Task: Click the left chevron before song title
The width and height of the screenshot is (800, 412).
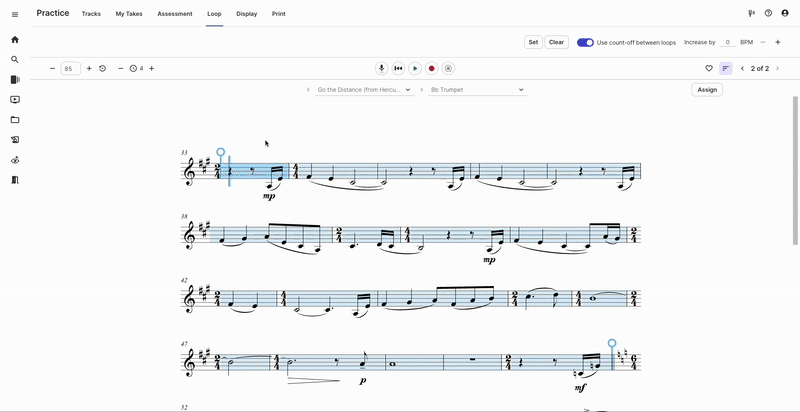Action: pyautogui.click(x=308, y=90)
